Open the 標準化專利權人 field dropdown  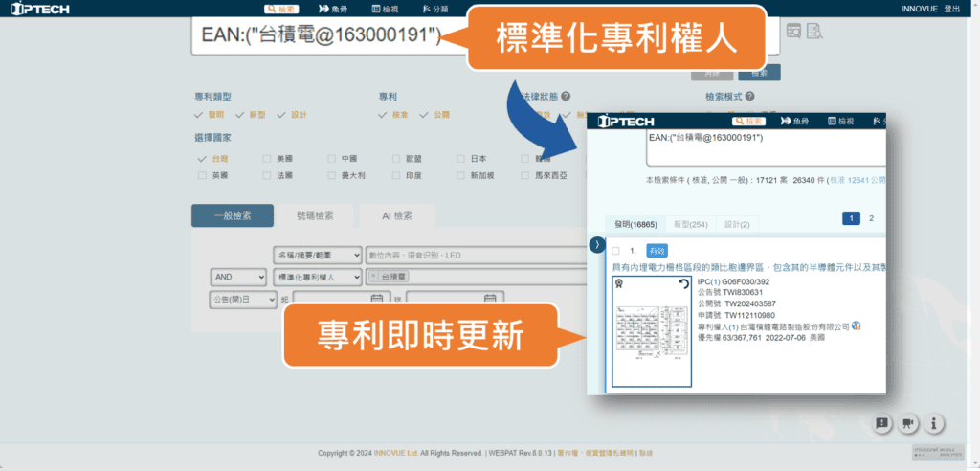[318, 277]
